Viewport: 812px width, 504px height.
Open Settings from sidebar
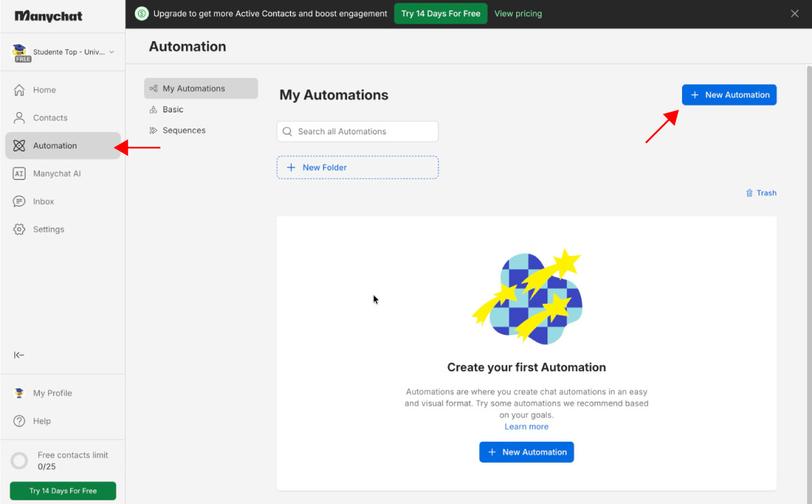pyautogui.click(x=63, y=229)
